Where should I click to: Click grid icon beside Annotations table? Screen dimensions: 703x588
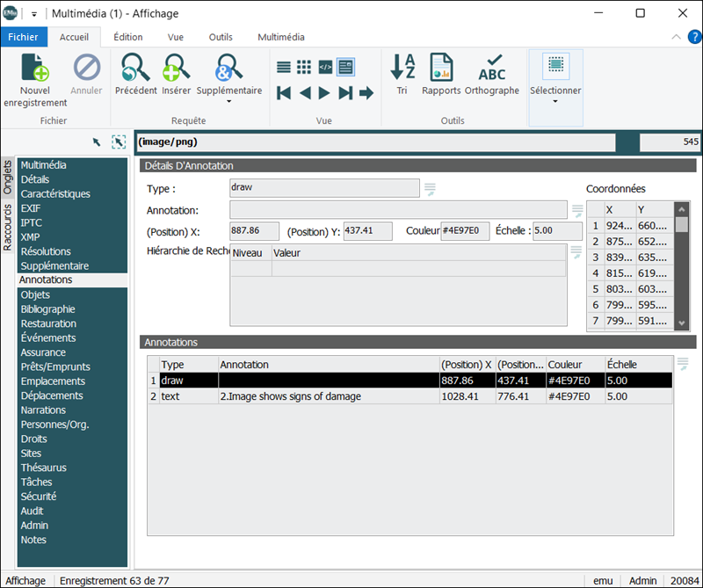tap(683, 364)
